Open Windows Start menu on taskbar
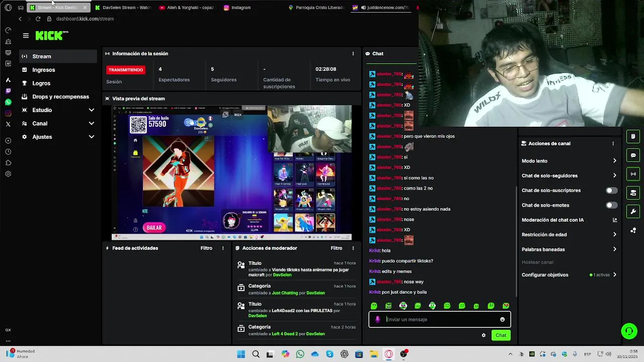 [241, 354]
